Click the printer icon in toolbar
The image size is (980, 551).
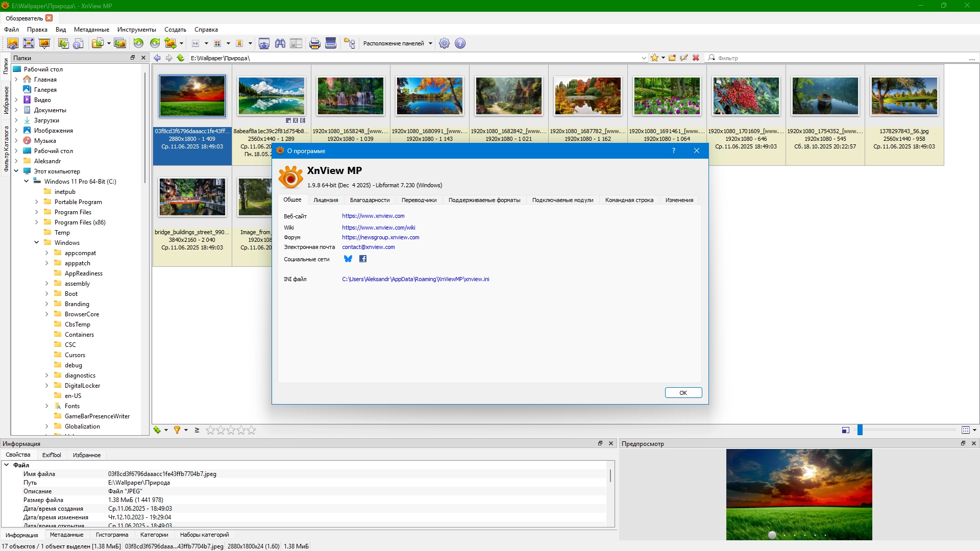point(315,43)
